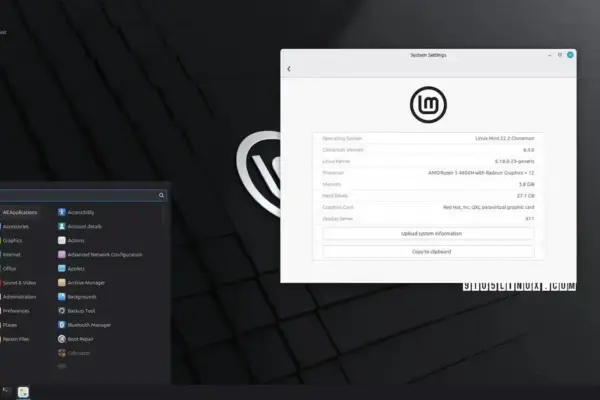
Task: Open Applets from the application list
Action: 71,269
